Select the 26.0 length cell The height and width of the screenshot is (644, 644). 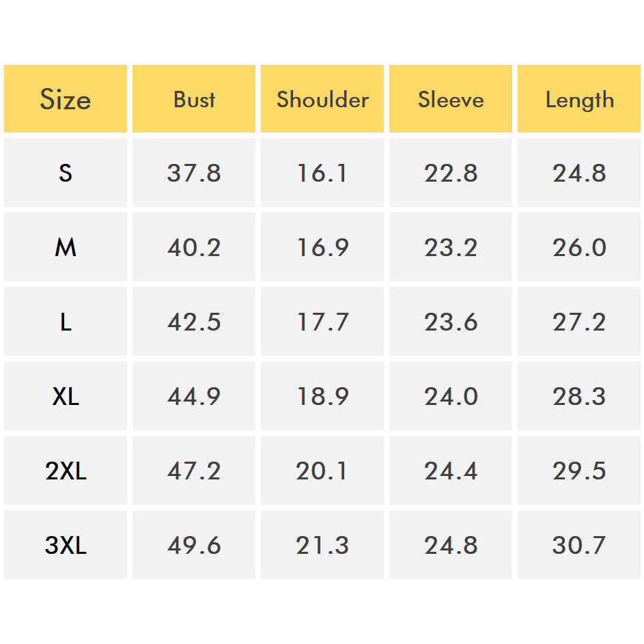click(x=579, y=247)
